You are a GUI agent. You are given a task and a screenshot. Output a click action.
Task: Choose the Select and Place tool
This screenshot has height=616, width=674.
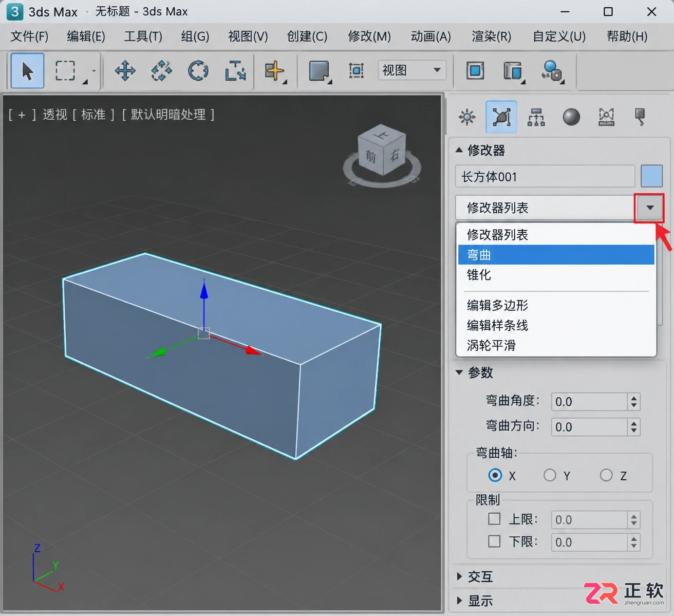coord(161,70)
